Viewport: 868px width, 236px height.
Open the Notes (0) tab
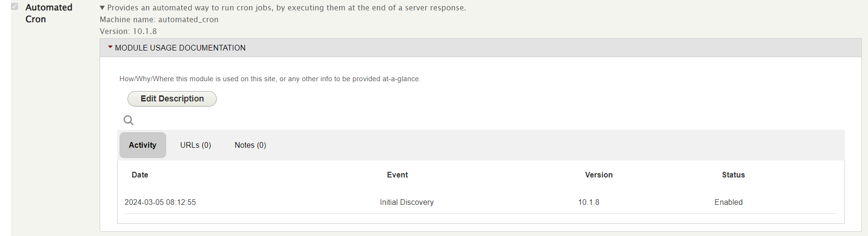pos(250,145)
